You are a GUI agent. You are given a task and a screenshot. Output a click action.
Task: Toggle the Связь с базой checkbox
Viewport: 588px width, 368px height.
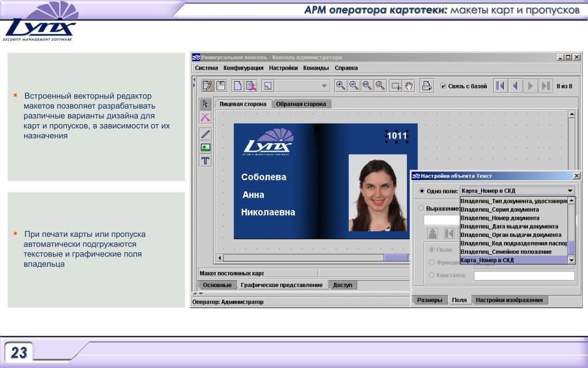click(x=444, y=86)
